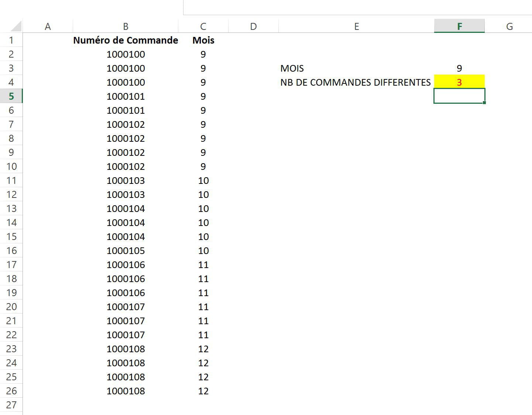532x415 pixels.
Task: Click column header G
Action: point(509,26)
